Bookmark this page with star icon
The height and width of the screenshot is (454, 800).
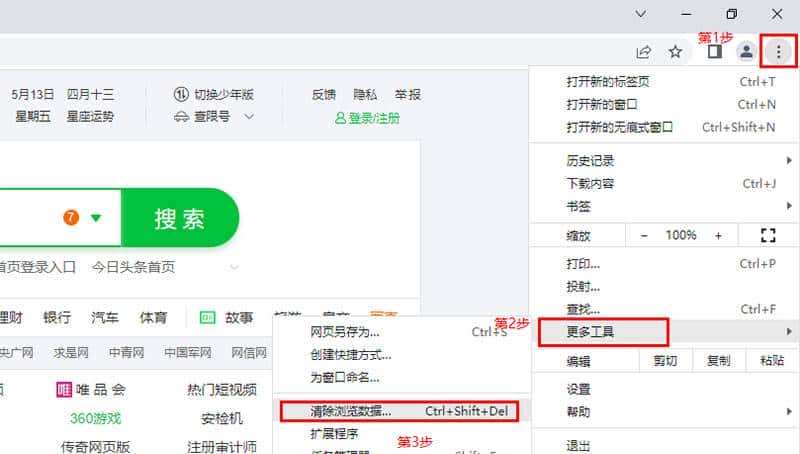point(676,52)
